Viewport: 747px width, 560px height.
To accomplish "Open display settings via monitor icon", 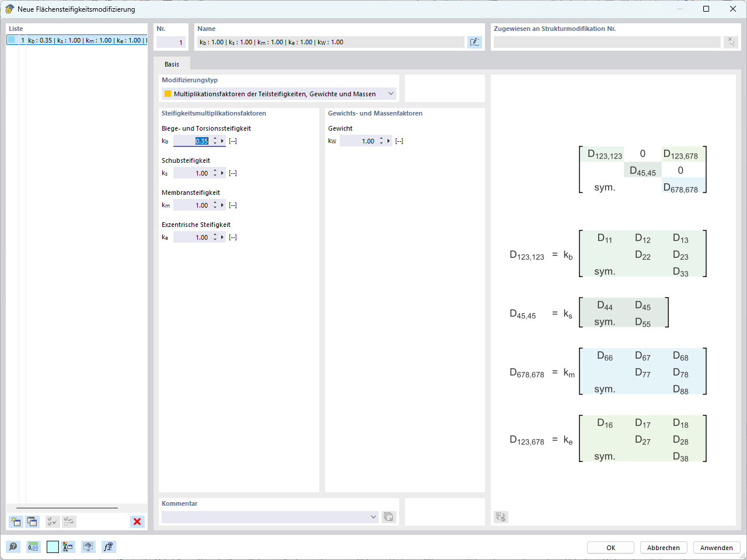I will click(x=88, y=547).
